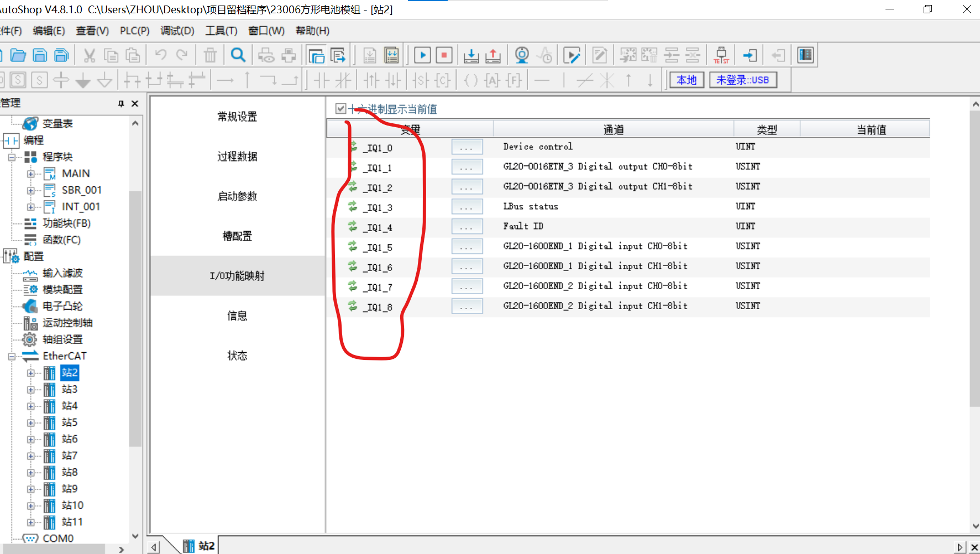Select 变量表 in the tree
This screenshot has width=980, height=554.
pos(57,124)
